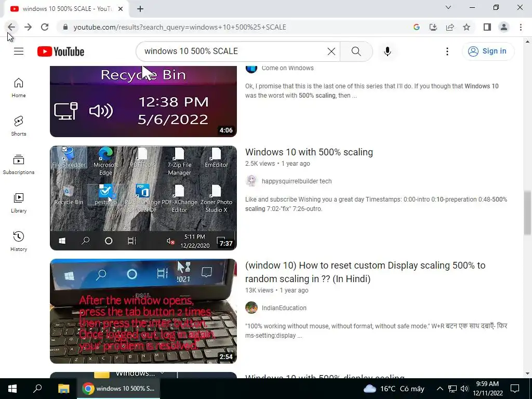532x399 pixels.
Task: Go forward in browser history
Action: [28, 27]
